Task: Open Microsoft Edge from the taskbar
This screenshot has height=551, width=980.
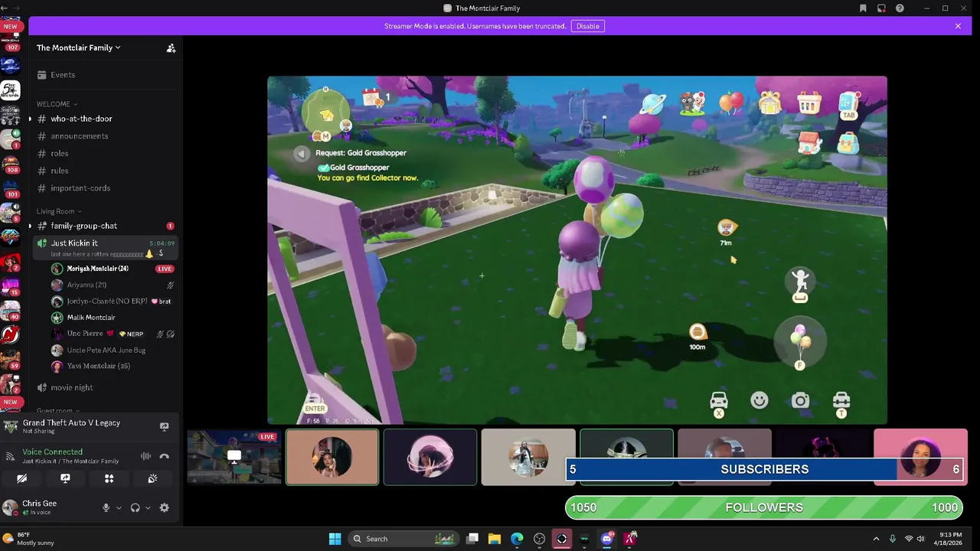Action: pos(517,539)
